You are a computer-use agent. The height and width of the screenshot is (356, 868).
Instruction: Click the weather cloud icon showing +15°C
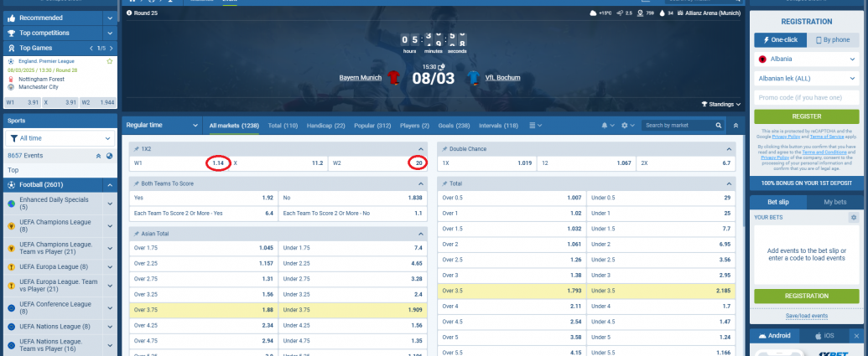[594, 13]
